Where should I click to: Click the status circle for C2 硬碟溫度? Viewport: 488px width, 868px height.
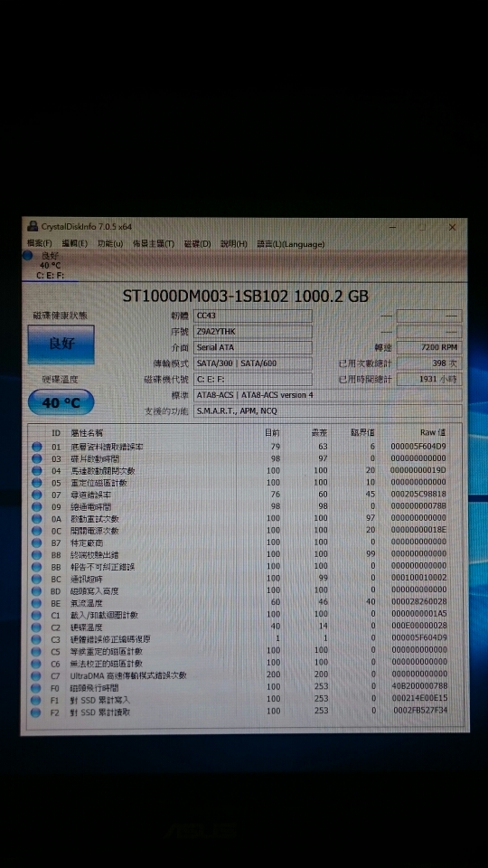click(37, 627)
